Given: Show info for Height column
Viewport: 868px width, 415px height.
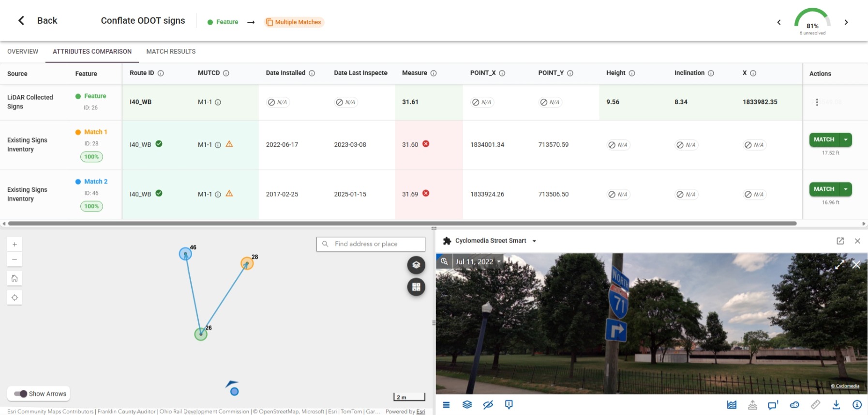Looking at the screenshot, I should click(x=632, y=73).
